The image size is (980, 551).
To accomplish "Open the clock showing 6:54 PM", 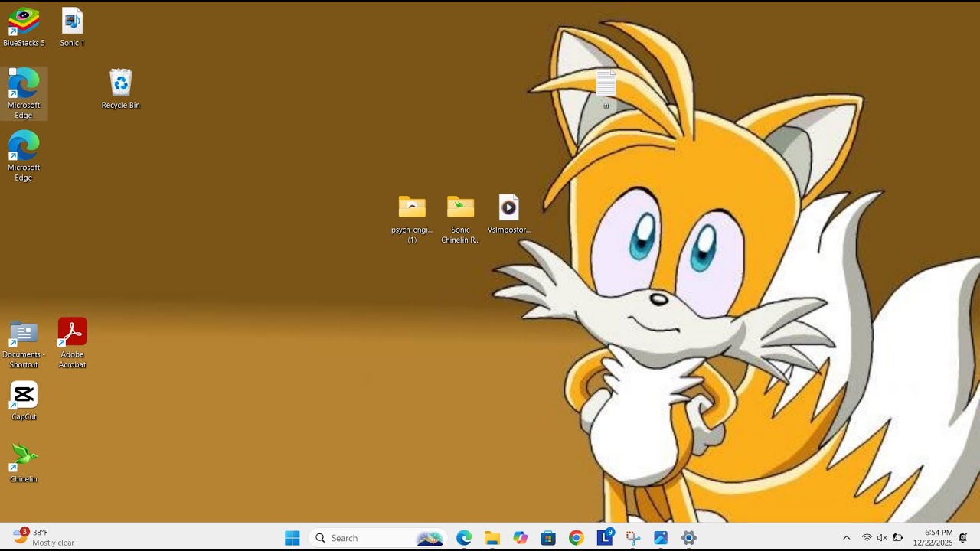I will pyautogui.click(x=933, y=537).
